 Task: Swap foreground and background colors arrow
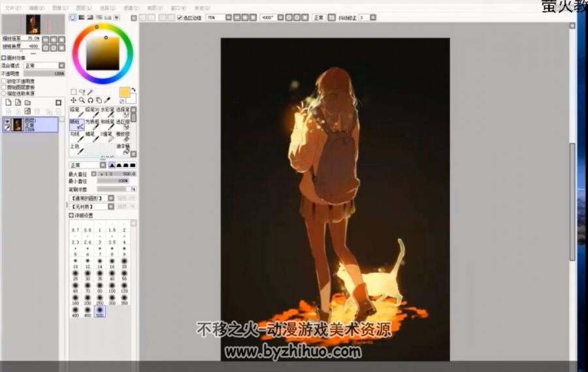(x=133, y=90)
